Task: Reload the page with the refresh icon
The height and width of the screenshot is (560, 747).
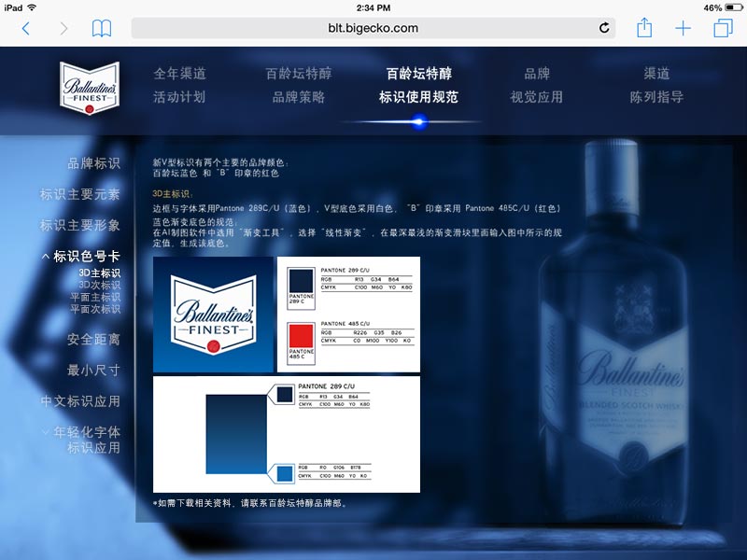Action: 604,28
